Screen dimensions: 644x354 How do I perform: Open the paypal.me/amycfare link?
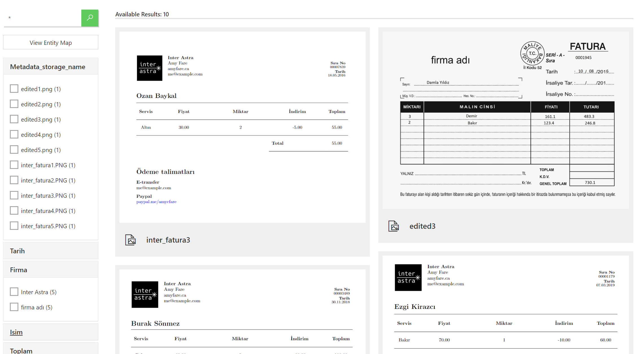(x=156, y=202)
